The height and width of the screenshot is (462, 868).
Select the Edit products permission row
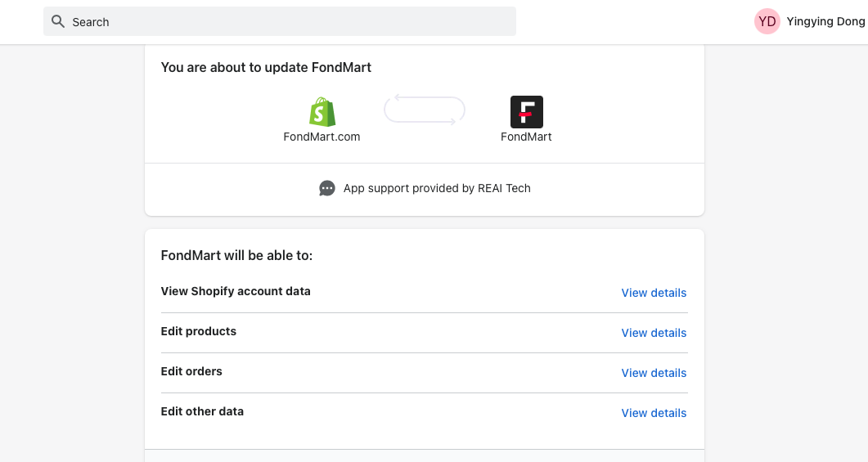(199, 331)
